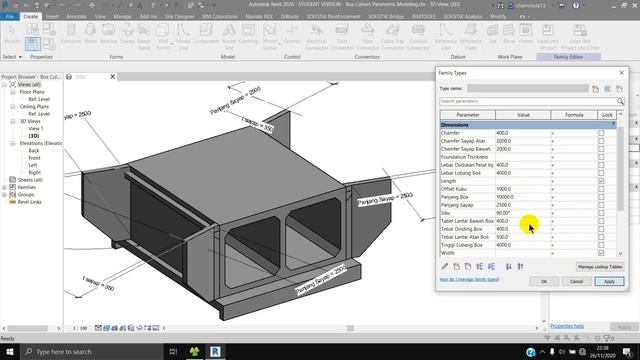This screenshot has height=360, width=640.
Task: Open the Type name combo box
Action: (528, 89)
